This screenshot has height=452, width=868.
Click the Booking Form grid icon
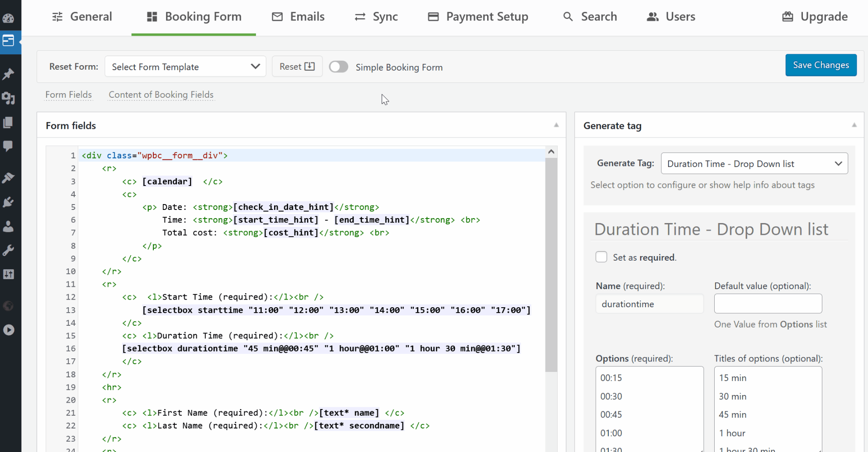pos(152,17)
